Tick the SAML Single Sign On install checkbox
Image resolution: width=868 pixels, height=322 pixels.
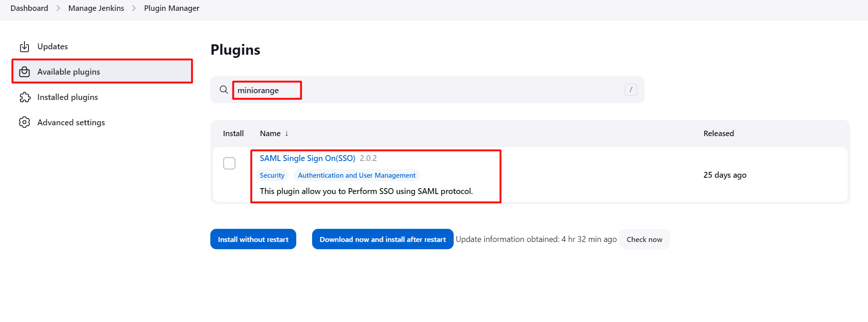coord(229,163)
